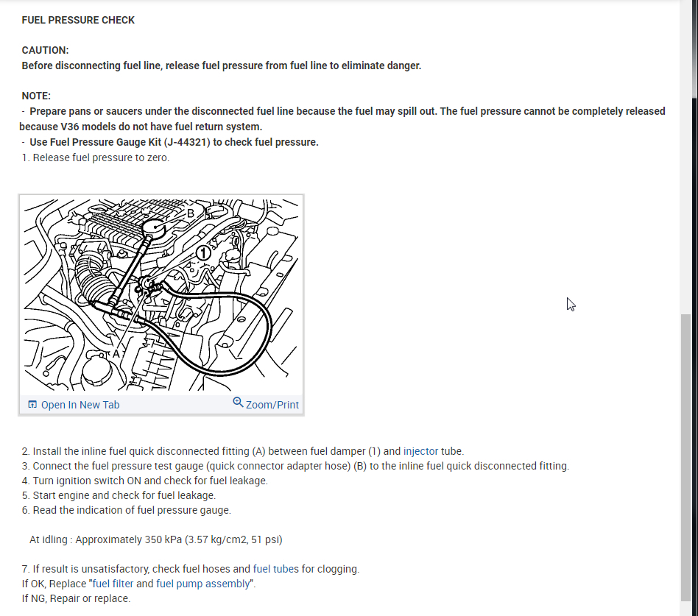Click the Open In New Tab icon
The height and width of the screenshot is (616, 698).
(32, 405)
